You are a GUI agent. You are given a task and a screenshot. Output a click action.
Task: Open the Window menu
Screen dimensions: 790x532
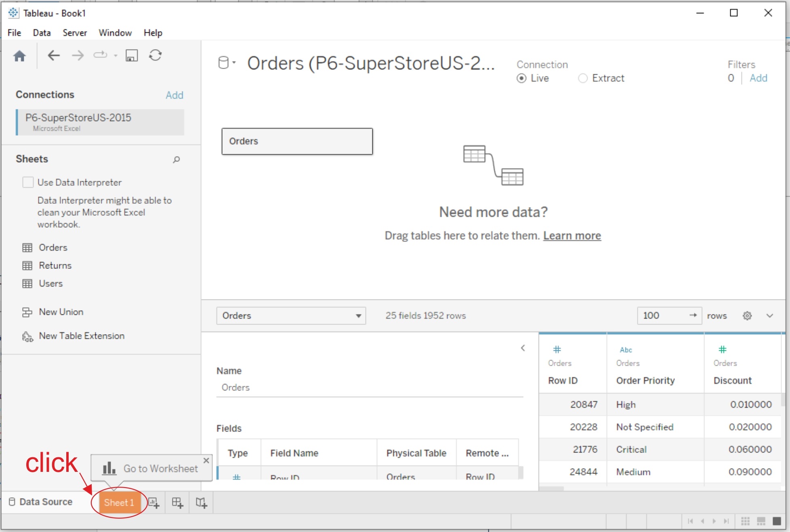click(x=115, y=33)
